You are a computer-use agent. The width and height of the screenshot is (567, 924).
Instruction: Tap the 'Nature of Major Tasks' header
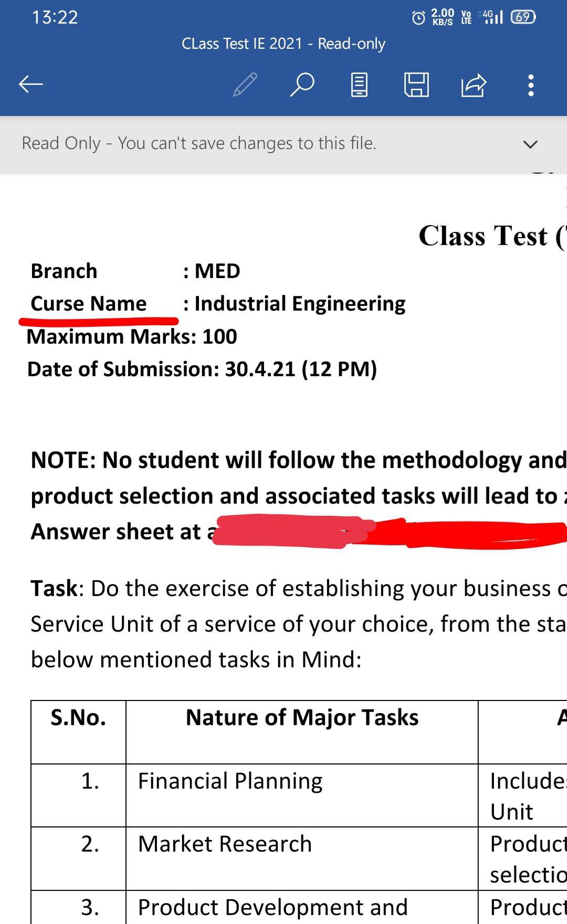click(302, 718)
